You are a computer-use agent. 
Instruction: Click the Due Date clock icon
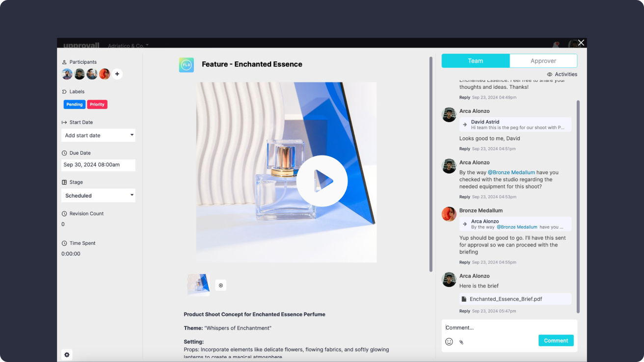(x=64, y=153)
